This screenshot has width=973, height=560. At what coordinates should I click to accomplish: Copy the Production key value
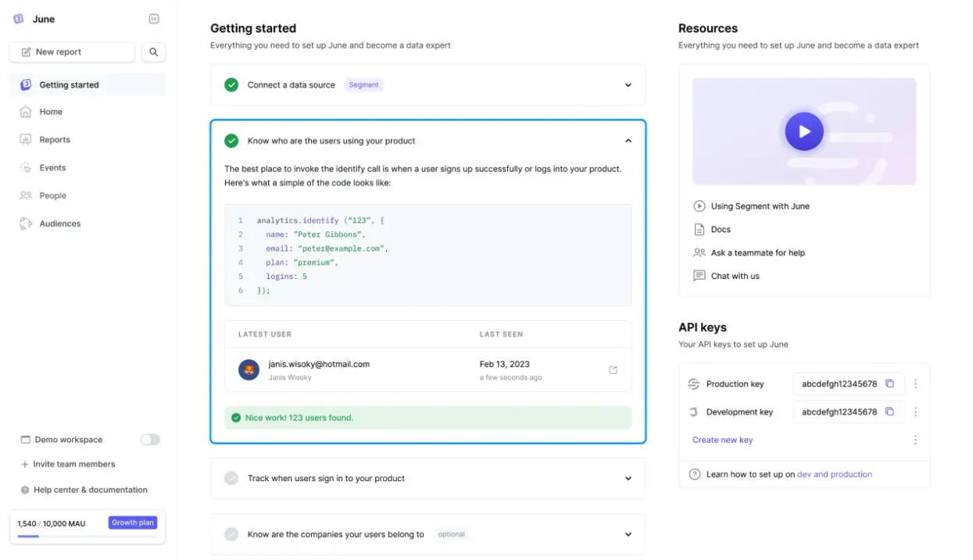pos(889,384)
